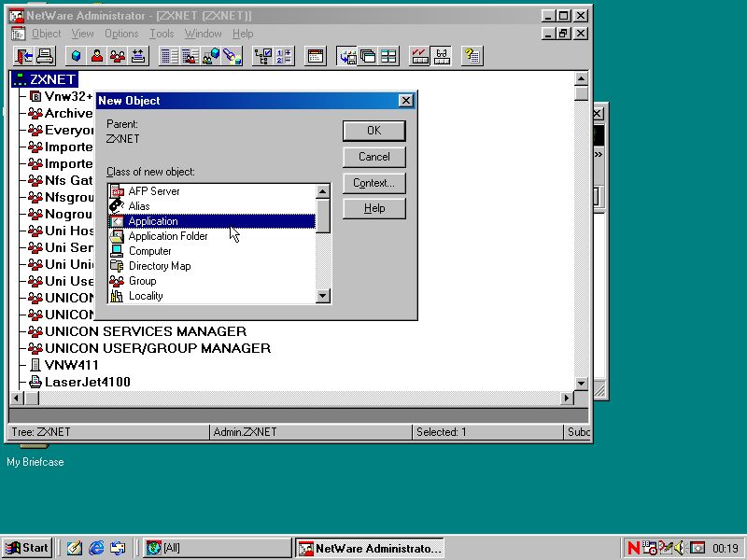Click the Tile windows toolbar icon
Viewport: 747px width, 560px height.
(x=388, y=56)
